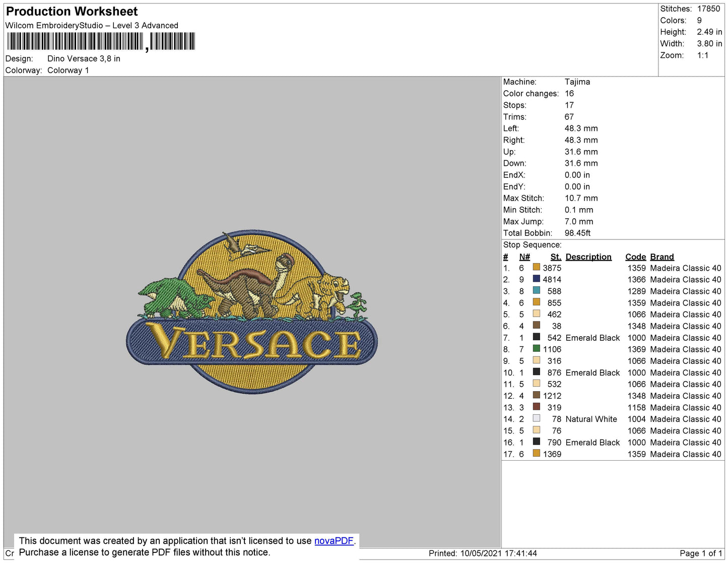Click the Up value '31.6 mm'
Viewport: 728px width, 563px height.
coord(581,151)
